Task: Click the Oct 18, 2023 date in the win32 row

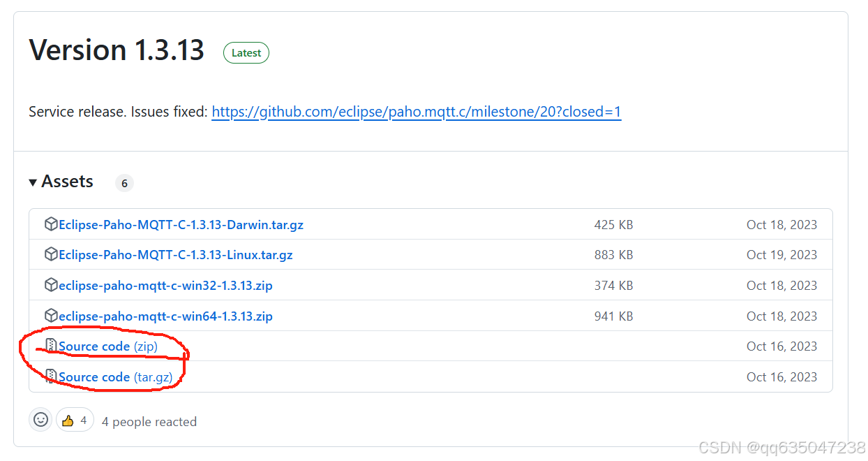Action: [781, 286]
